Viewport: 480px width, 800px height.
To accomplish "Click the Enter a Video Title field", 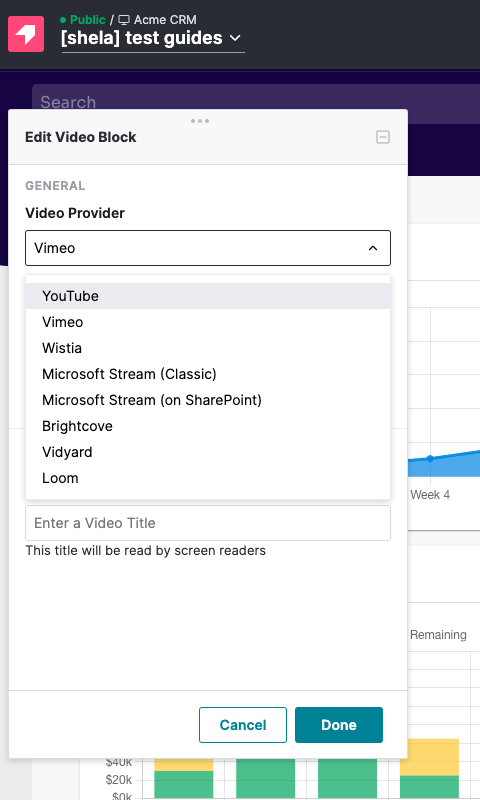I will coord(208,523).
